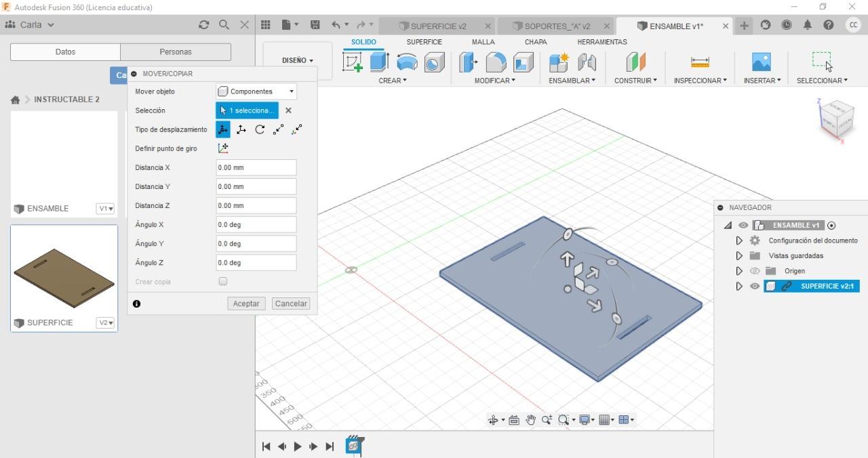
Task: Open a new design tab with plus
Action: point(745,25)
